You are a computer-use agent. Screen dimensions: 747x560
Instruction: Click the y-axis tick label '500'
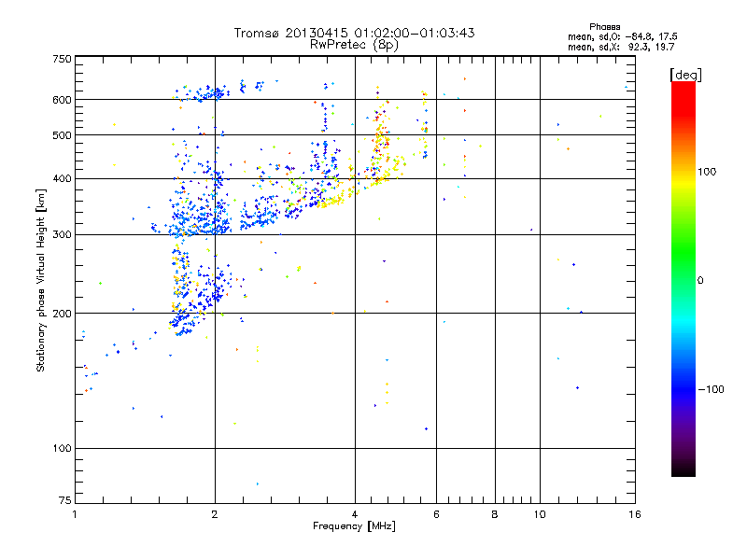point(62,135)
